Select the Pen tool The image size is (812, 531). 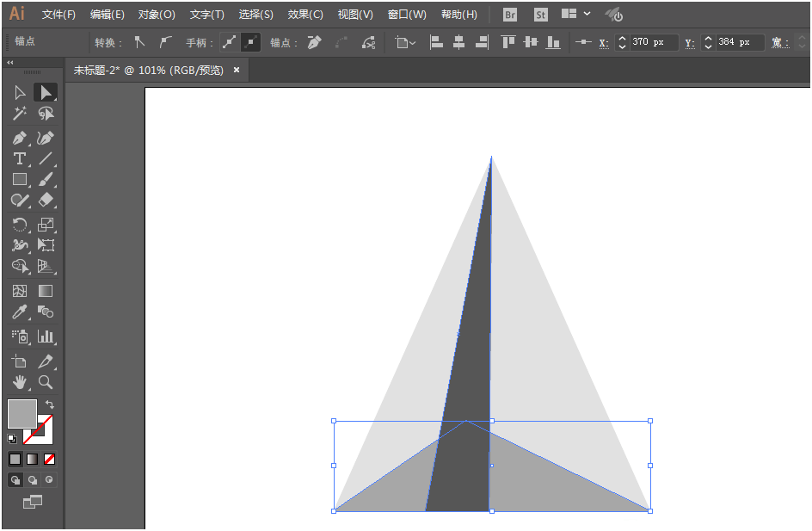[19, 139]
